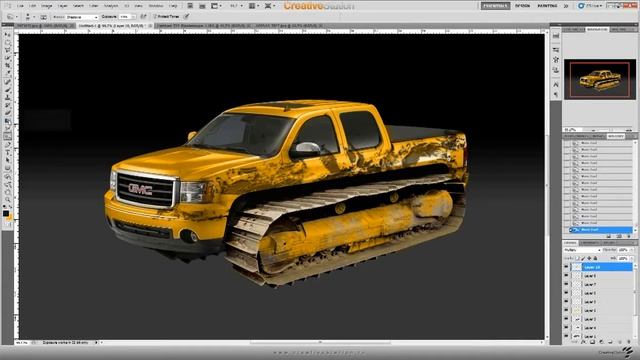Hide Layer 10 using its eye icon

[566, 267]
